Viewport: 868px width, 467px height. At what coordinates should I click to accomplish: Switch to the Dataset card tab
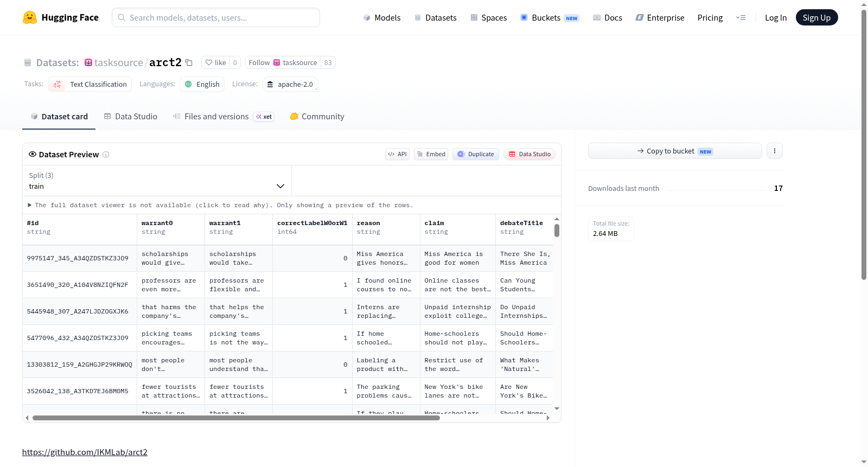pyautogui.click(x=59, y=117)
